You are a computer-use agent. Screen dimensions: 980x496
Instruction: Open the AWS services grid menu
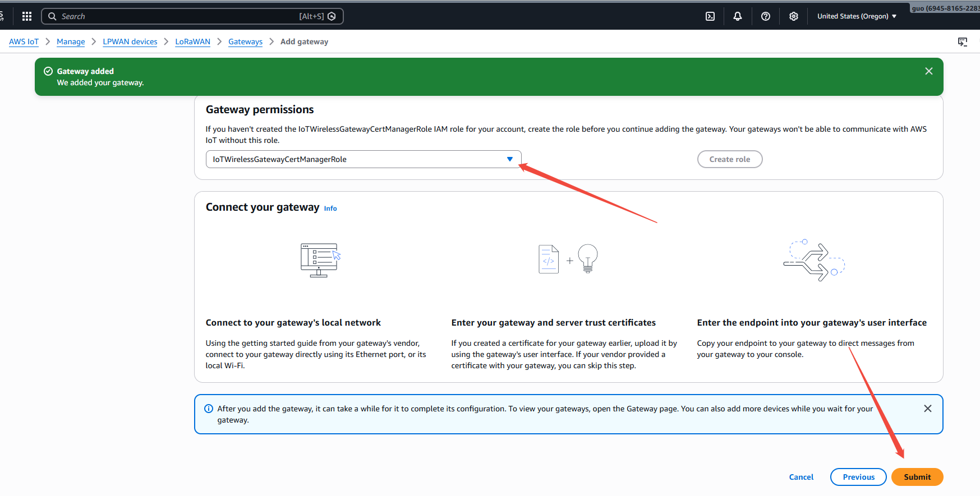[x=26, y=16]
